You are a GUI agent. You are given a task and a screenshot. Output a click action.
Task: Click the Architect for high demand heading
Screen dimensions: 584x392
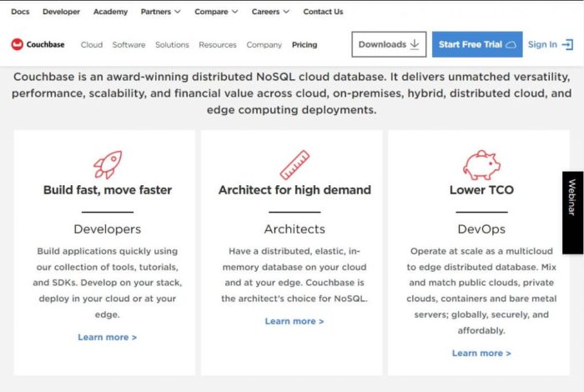coord(295,190)
